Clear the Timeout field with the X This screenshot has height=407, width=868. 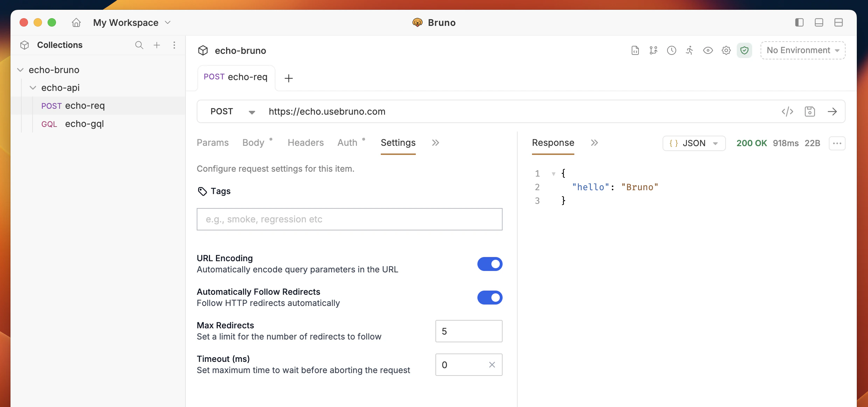point(492,364)
